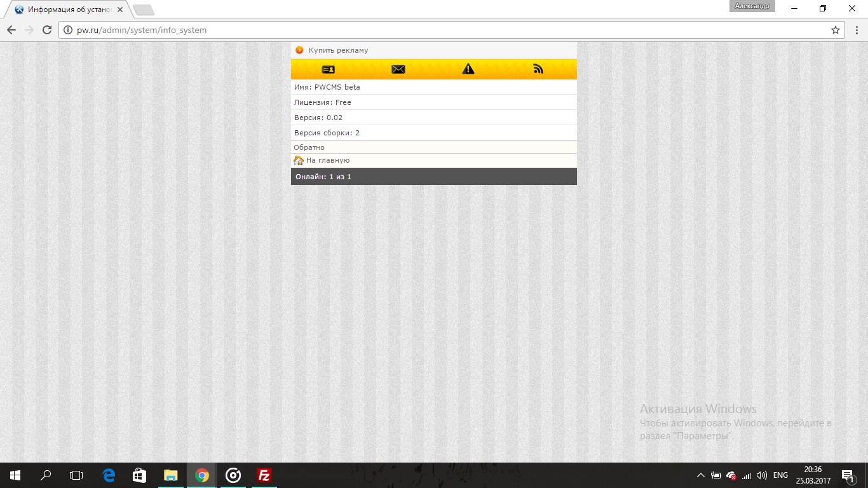Open File Explorer from the taskbar

click(171, 475)
